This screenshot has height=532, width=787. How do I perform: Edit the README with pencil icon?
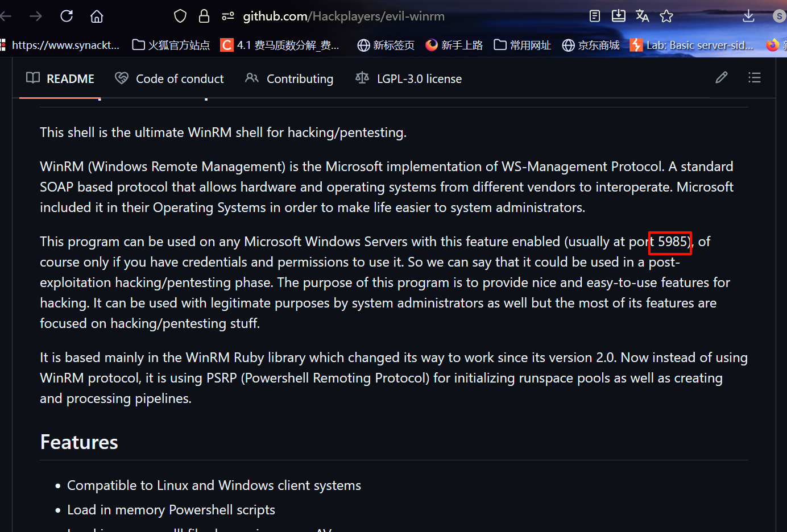pos(722,77)
